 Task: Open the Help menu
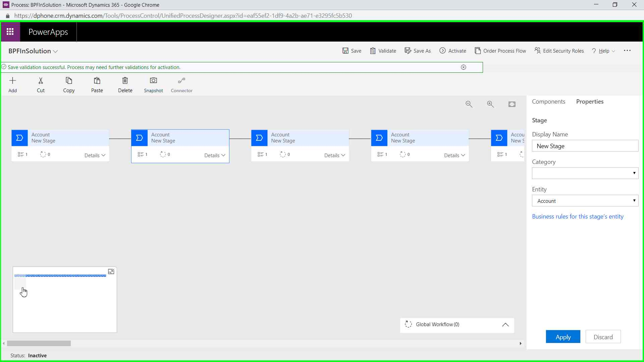604,51
